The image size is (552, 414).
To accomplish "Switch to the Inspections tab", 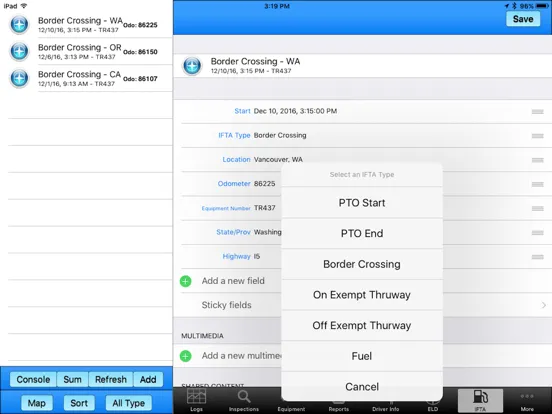I will (244, 400).
